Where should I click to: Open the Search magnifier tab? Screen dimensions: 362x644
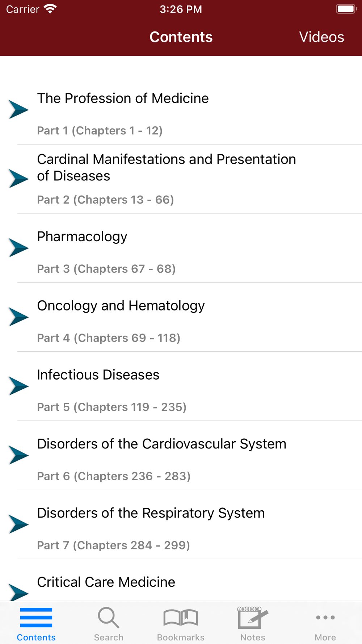[108, 618]
